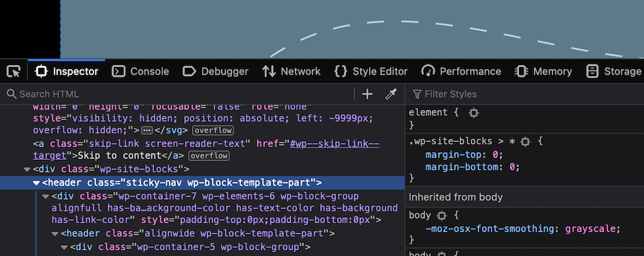Select the eyedropper color picker tool
Viewport: 644px width, 256px height.
click(x=391, y=94)
